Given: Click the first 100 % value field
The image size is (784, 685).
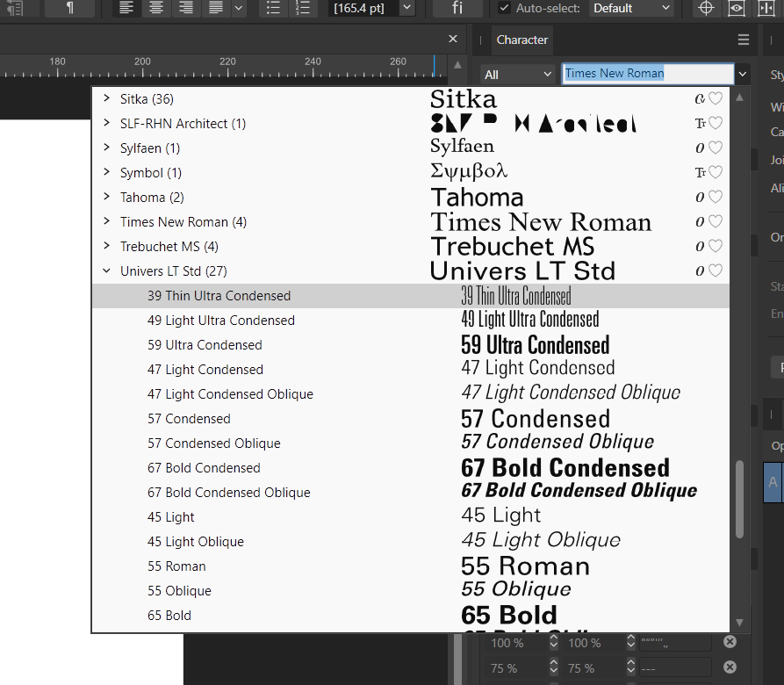Looking at the screenshot, I should tap(514, 643).
